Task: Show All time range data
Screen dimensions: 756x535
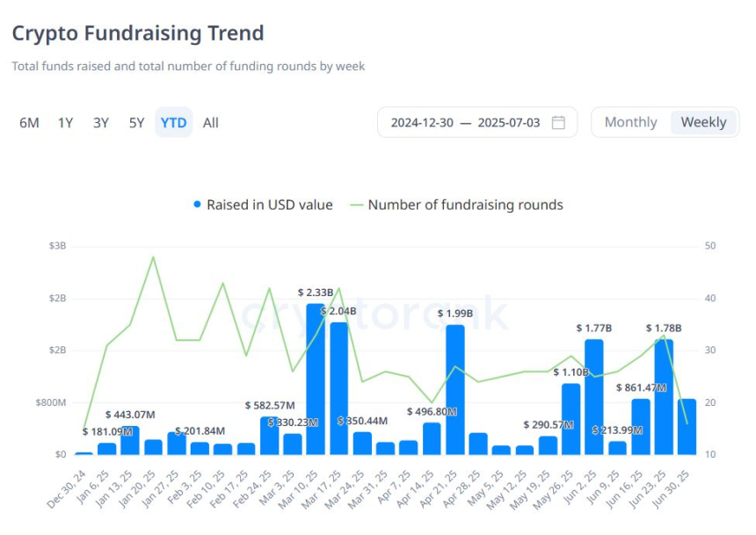Action: coord(210,123)
